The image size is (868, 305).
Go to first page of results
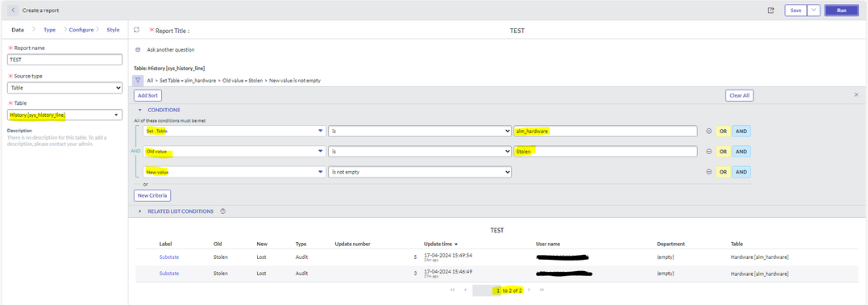tap(452, 290)
